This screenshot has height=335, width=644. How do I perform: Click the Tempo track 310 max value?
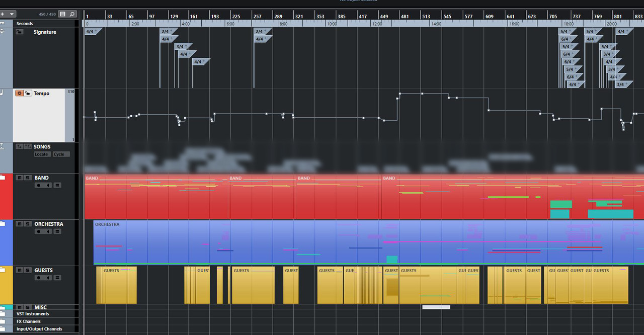point(70,92)
